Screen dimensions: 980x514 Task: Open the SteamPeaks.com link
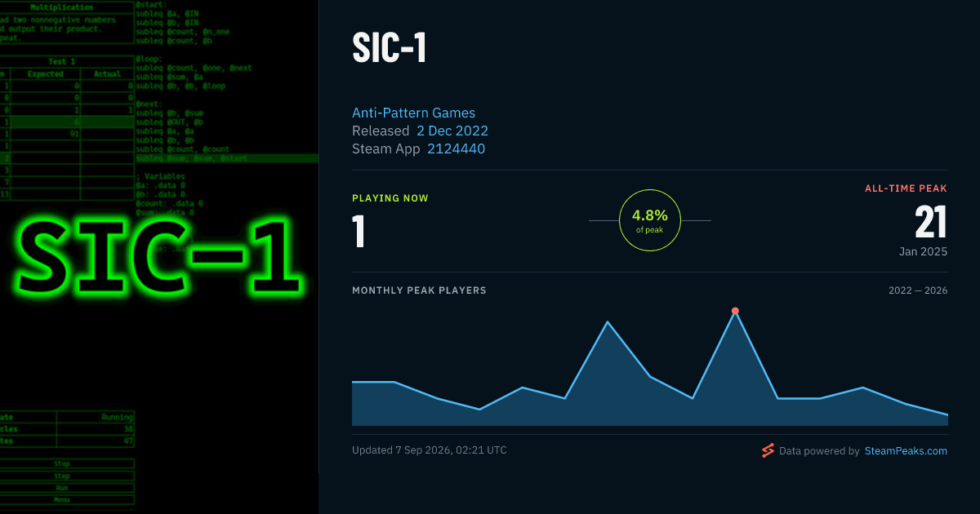pos(906,450)
